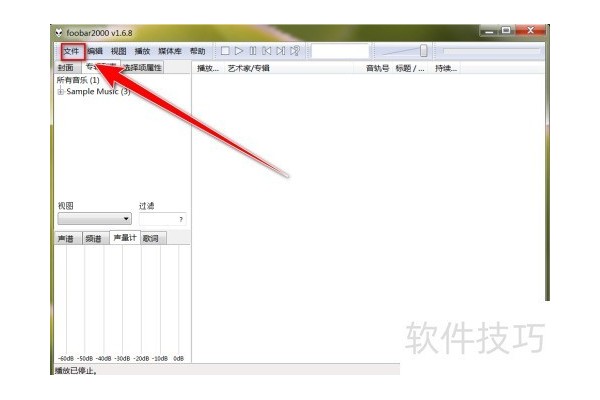
Task: Open the 视图 menu
Action: pos(119,51)
